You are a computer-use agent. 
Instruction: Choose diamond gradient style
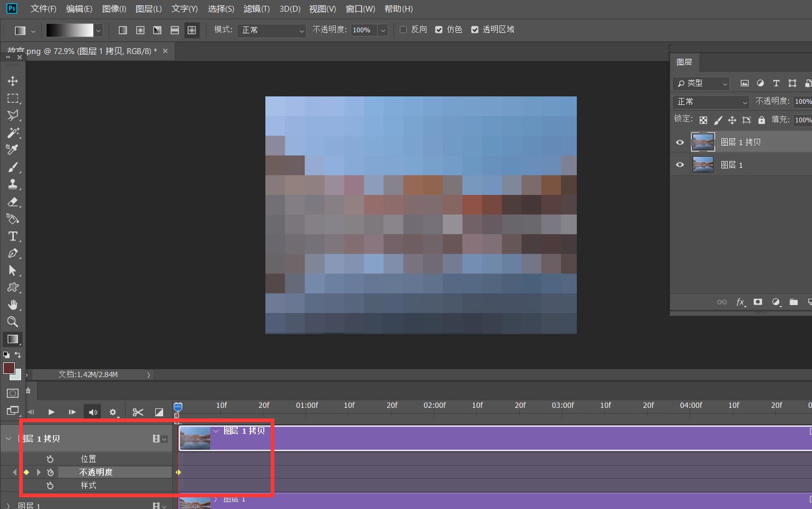(192, 30)
